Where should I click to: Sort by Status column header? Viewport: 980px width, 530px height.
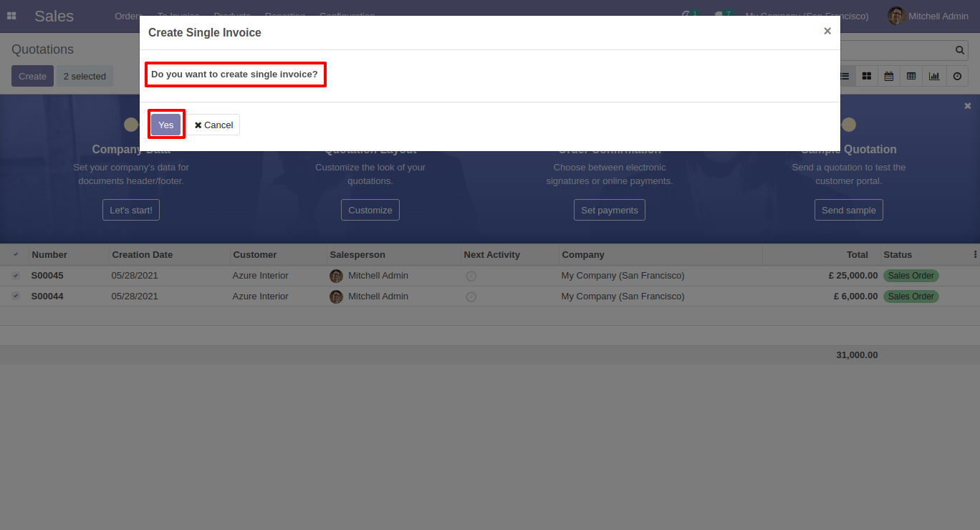tap(898, 254)
